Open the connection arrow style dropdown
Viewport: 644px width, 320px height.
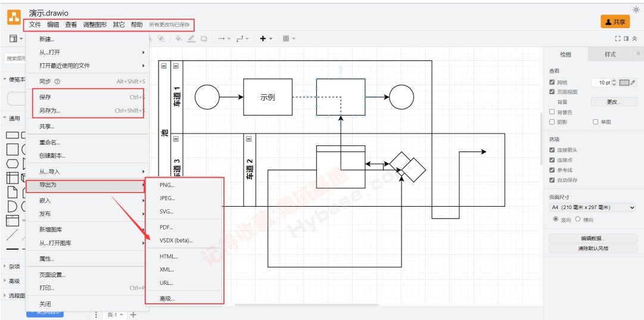click(x=224, y=39)
